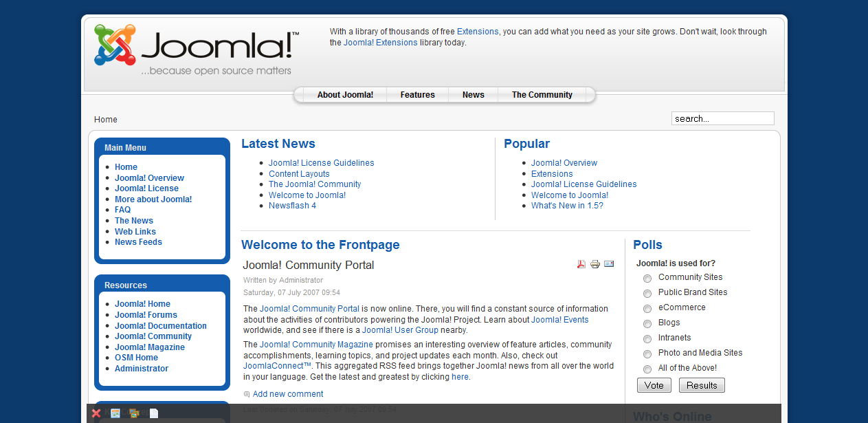
Task: Choose Intranets in the poll
Action: (647, 339)
